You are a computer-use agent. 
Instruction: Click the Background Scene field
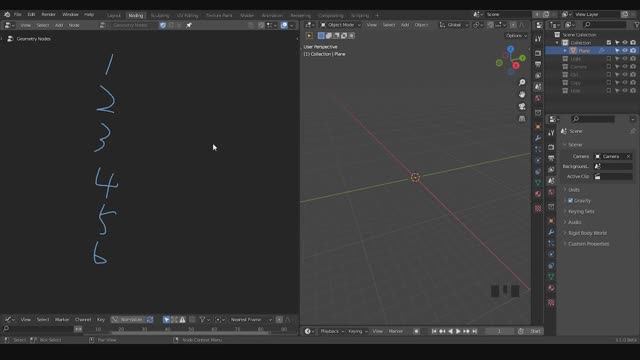(x=613, y=166)
